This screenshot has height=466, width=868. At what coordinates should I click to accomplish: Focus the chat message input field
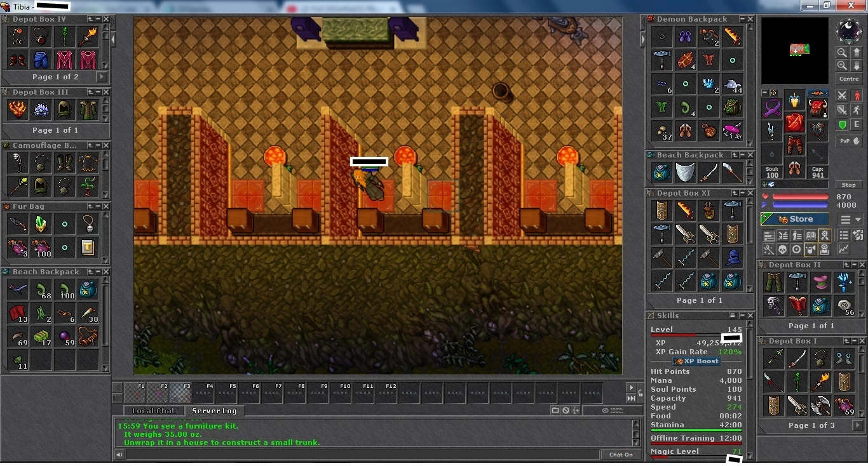tap(362, 455)
